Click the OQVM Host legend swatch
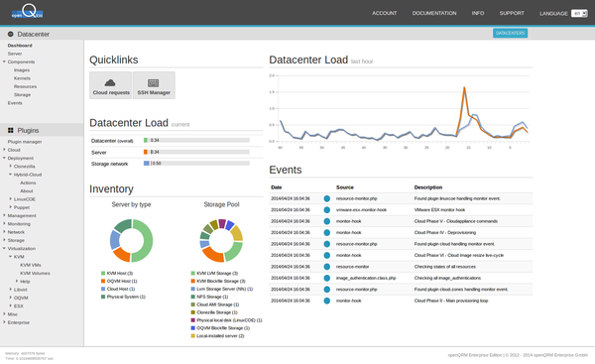Screen dimensions: 595x364 click(103, 282)
